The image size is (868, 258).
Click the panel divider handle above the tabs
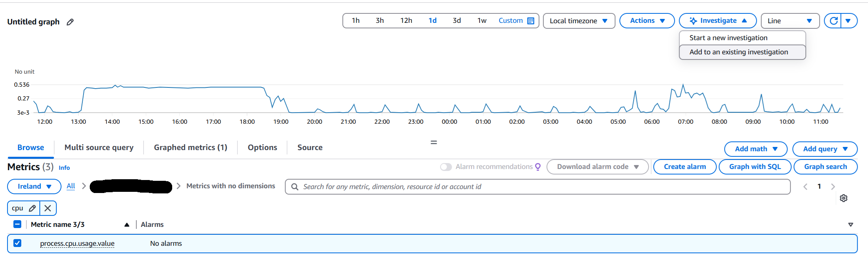click(x=434, y=142)
